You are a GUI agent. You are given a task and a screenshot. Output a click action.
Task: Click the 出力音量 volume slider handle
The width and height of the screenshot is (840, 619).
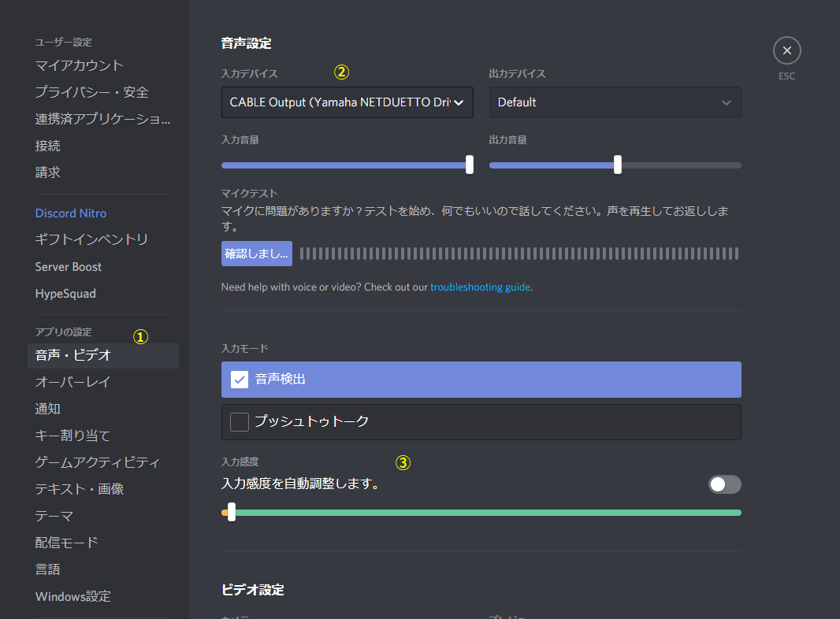(617, 165)
